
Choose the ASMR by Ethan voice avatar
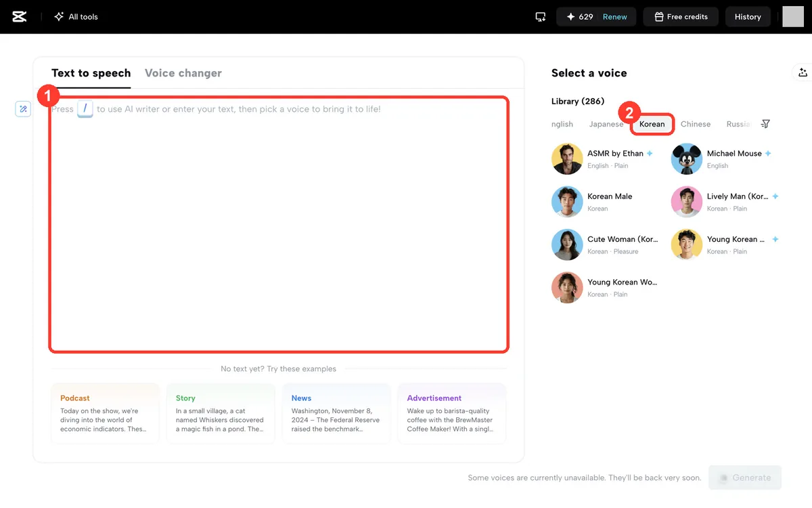point(567,159)
